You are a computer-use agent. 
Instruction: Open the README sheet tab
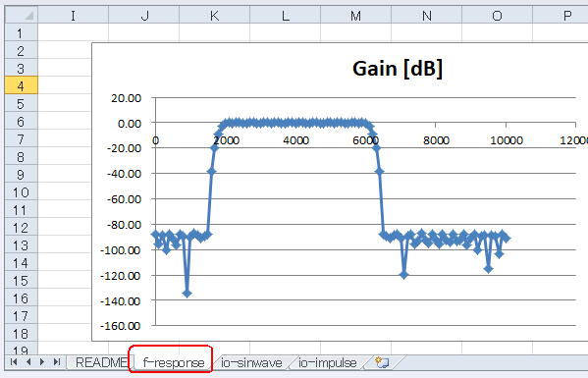(x=100, y=362)
